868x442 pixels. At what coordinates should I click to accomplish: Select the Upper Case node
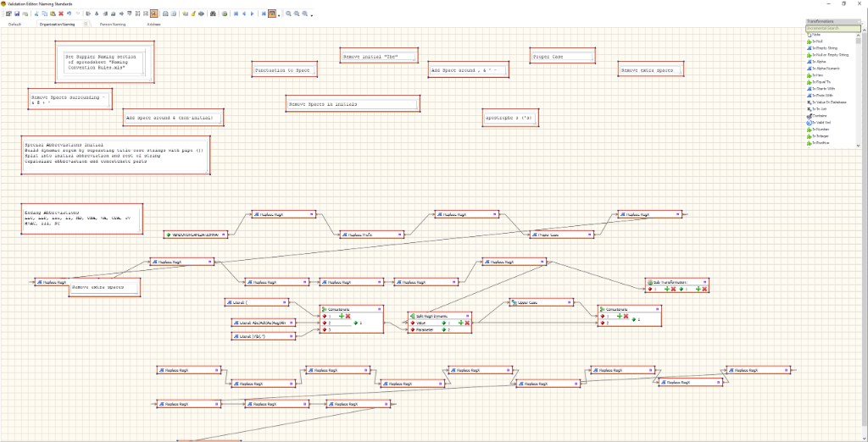tap(542, 302)
